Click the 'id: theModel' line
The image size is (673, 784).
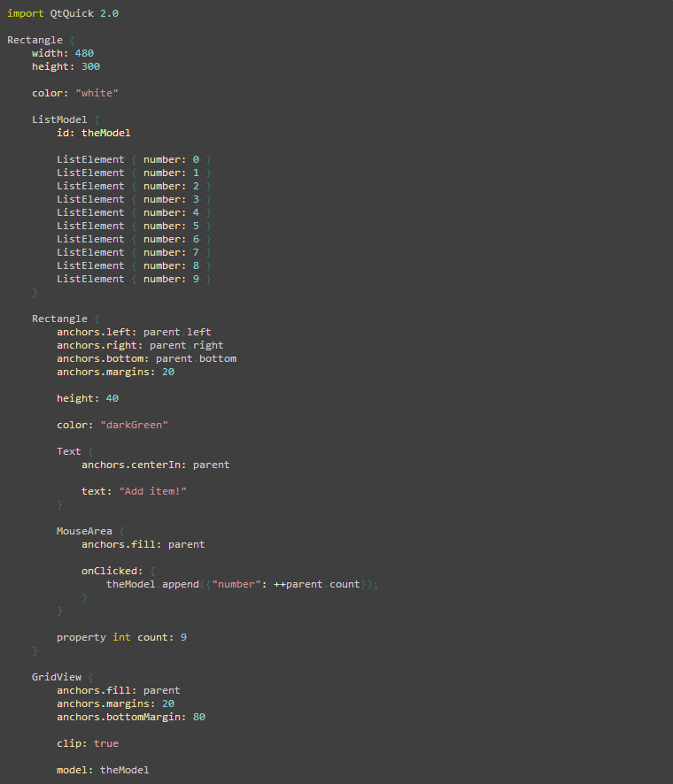click(94, 133)
